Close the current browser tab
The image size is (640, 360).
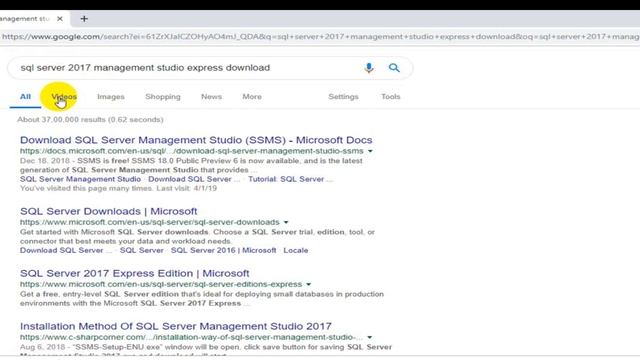pyautogui.click(x=60, y=19)
